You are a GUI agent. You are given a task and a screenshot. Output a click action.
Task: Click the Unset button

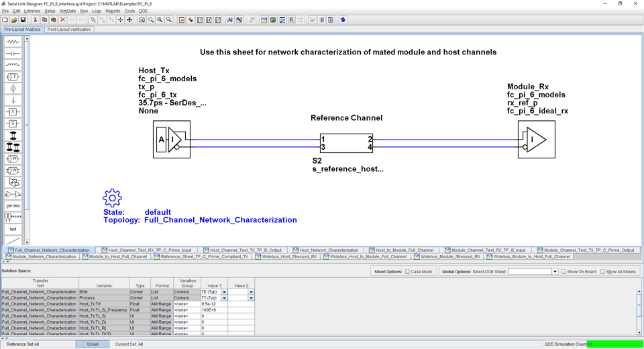point(93,344)
